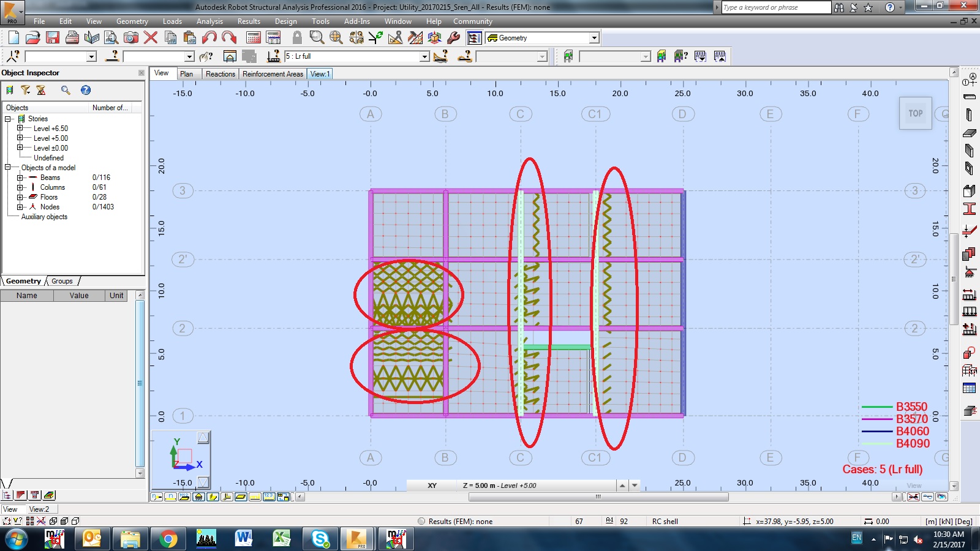The width and height of the screenshot is (980, 551).
Task: Click the Undo arrow icon
Action: click(209, 38)
